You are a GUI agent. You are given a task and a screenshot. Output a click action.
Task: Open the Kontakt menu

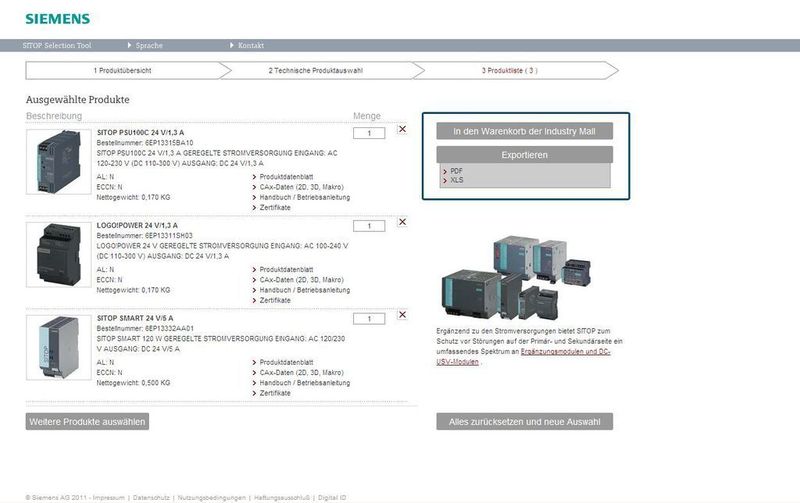point(247,45)
